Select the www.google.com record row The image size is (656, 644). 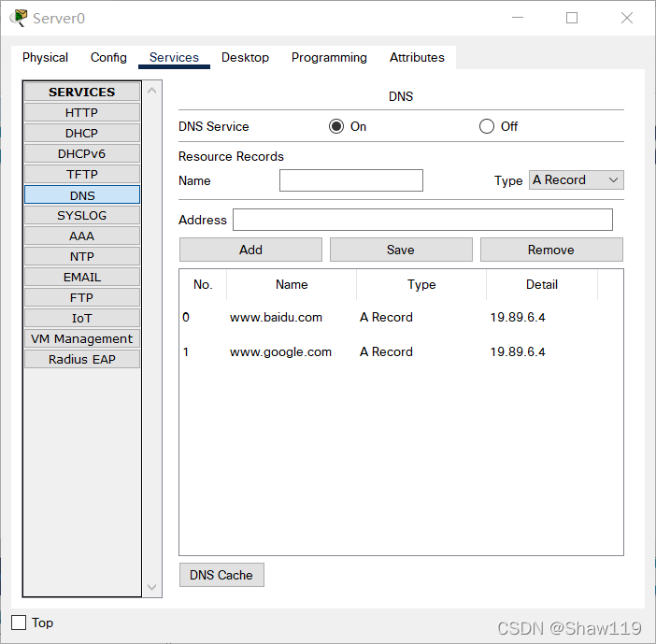pyautogui.click(x=280, y=352)
